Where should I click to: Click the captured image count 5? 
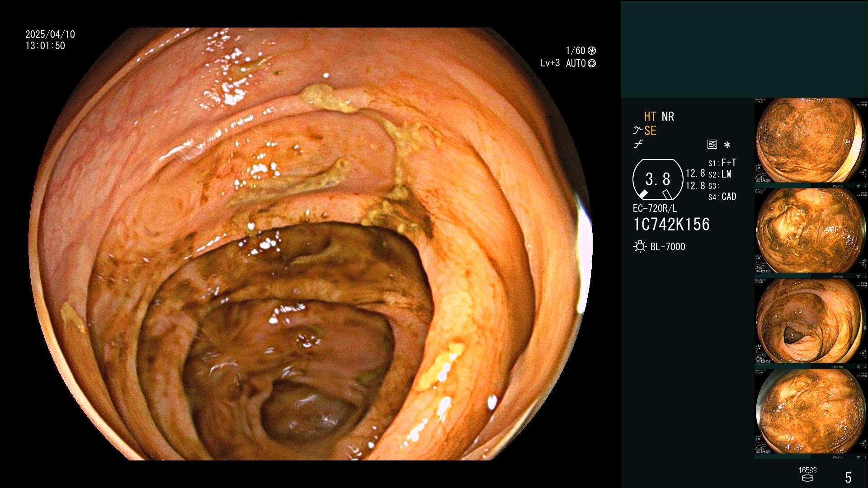tap(848, 477)
